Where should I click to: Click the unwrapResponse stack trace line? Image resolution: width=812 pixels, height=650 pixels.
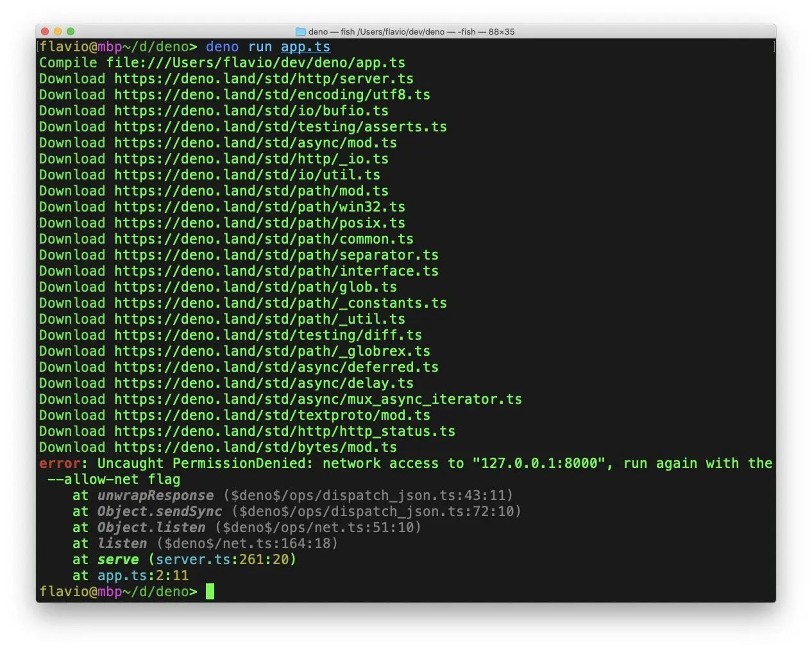click(292, 496)
